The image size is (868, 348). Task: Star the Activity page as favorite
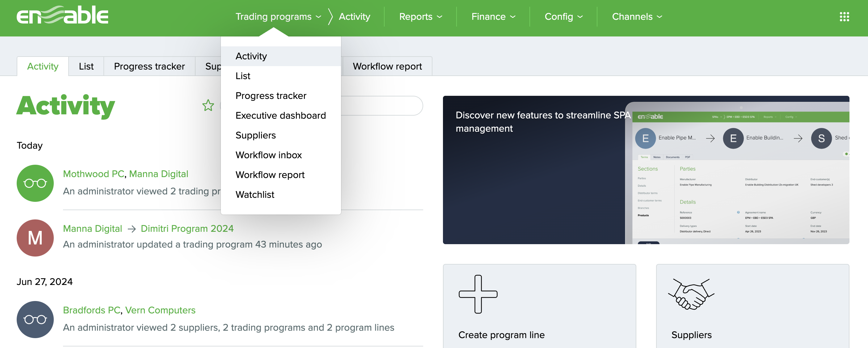208,106
